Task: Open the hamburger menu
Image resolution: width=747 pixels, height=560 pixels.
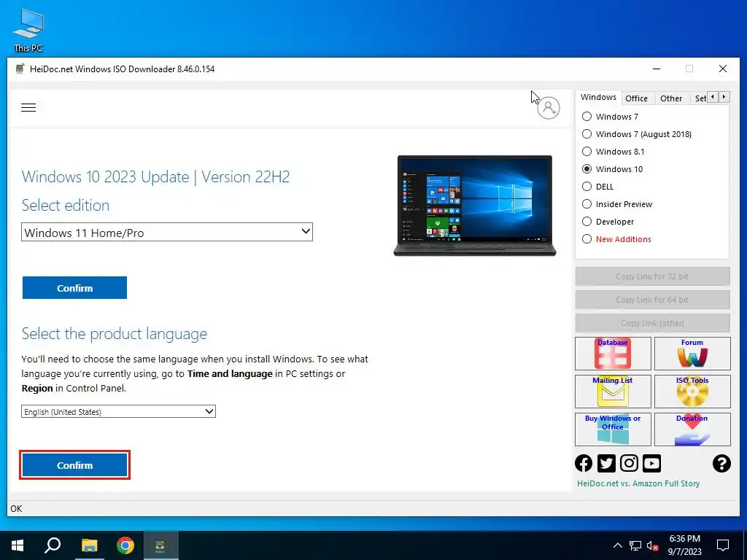Action: (28, 108)
